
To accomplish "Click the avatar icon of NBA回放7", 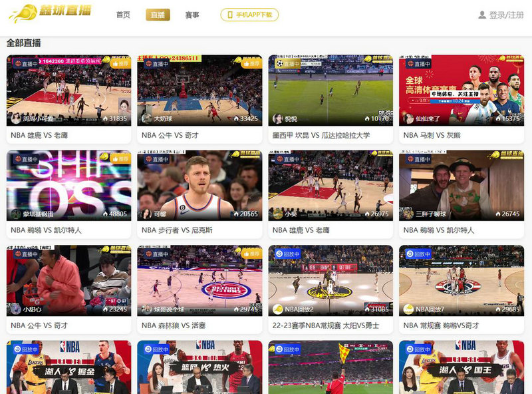I will pyautogui.click(x=408, y=309).
